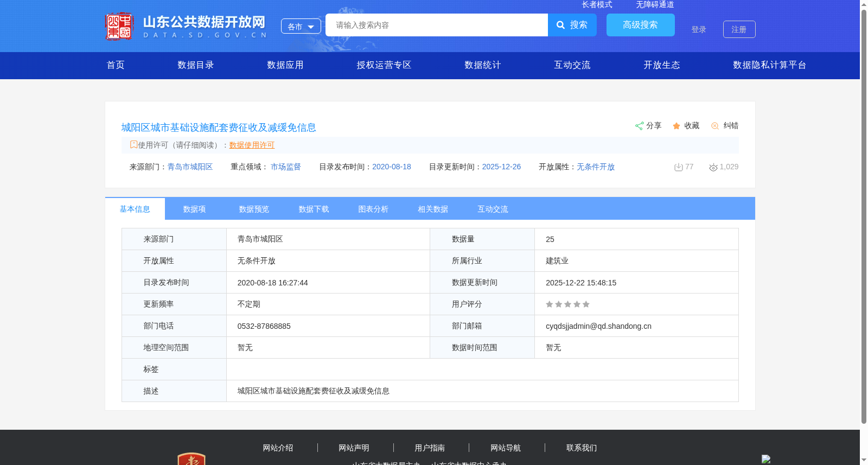The width and height of the screenshot is (868, 465).
Task: Go to 首页 in the navigation bar
Action: 116,65
